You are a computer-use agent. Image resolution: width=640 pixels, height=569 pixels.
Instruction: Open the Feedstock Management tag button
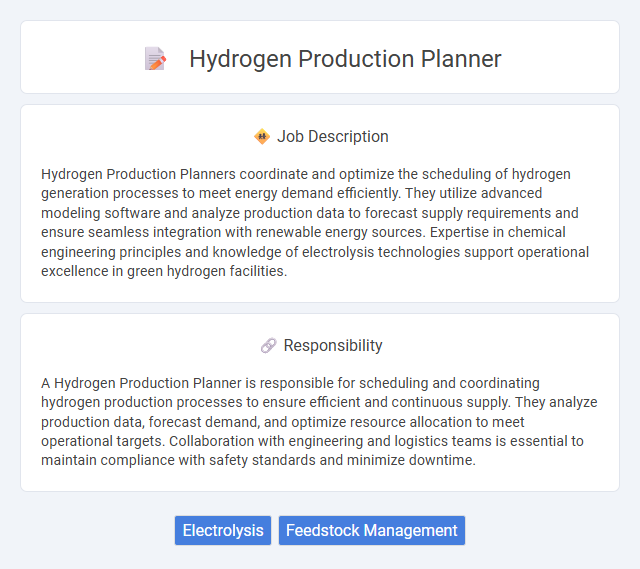(x=372, y=530)
